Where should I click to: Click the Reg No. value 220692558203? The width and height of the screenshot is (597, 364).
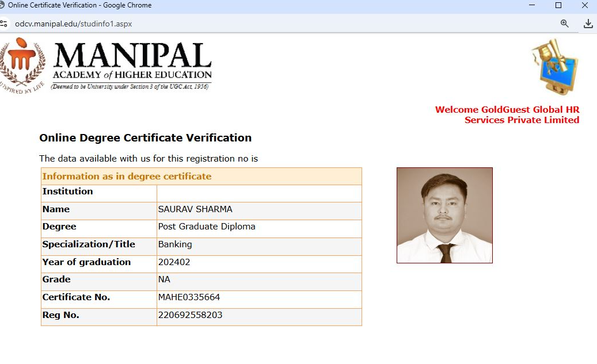click(190, 315)
